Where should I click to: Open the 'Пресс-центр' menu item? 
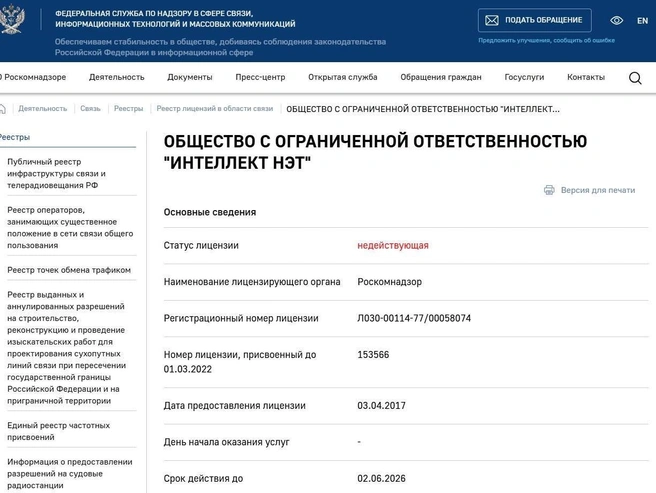[x=260, y=77]
